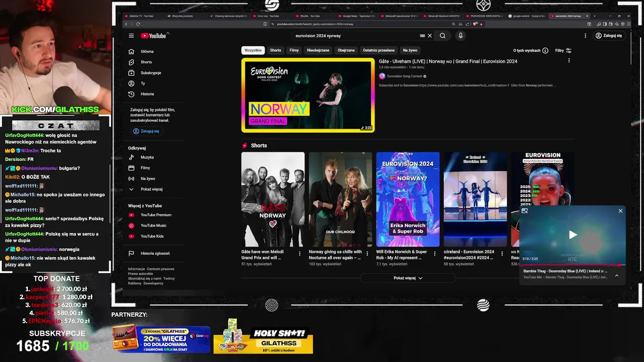644x362 pixels.
Task: Open Gåte - Ulveham (LIVE) video title
Action: [x=448, y=61]
